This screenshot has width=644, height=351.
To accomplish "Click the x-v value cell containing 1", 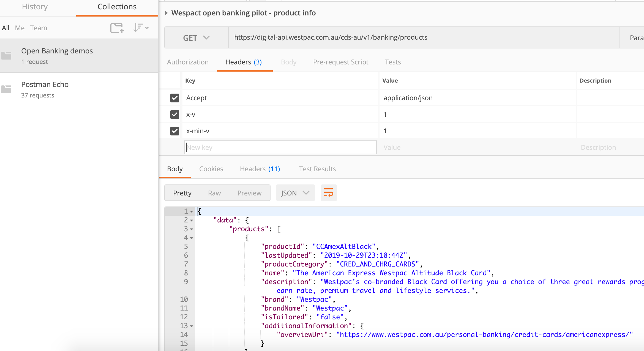I will pos(477,114).
